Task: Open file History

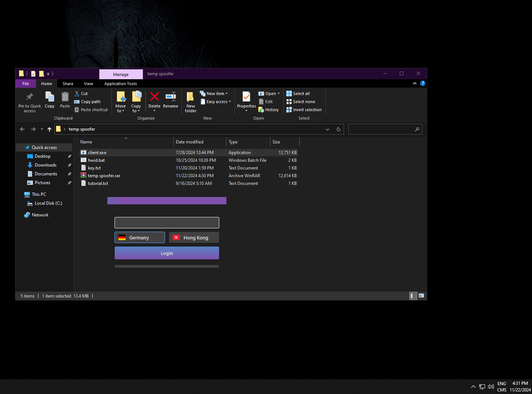Action: (x=269, y=110)
